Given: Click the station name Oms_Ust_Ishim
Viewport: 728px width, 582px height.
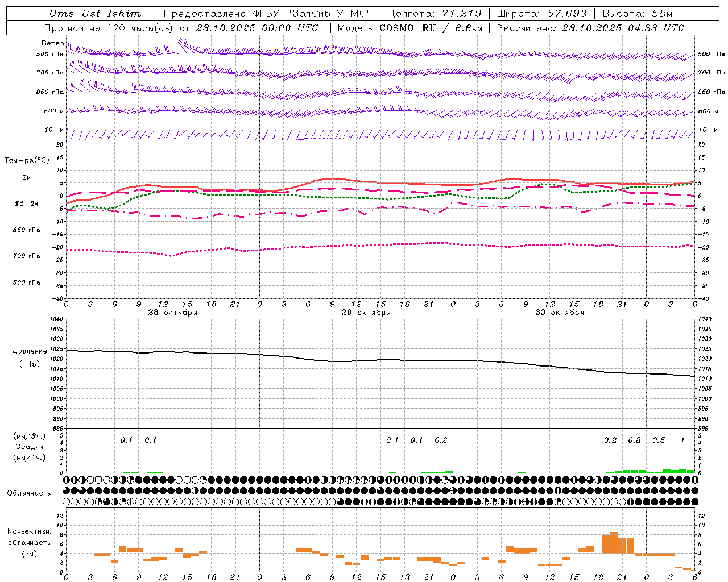Looking at the screenshot, I should [x=95, y=14].
